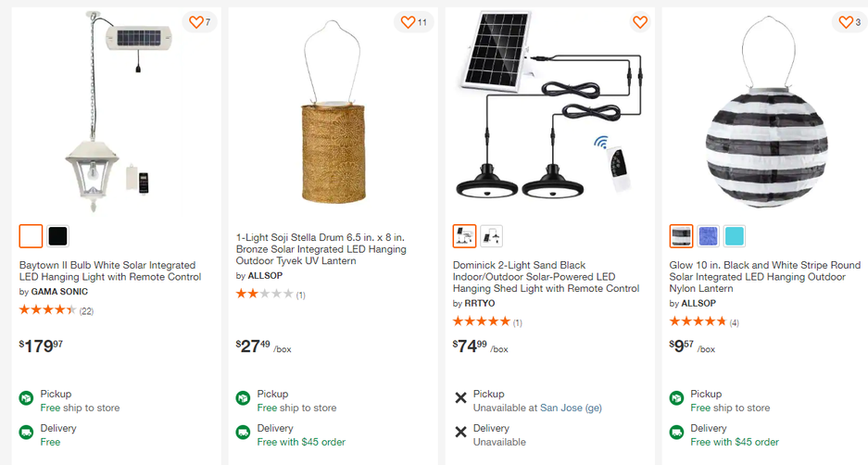Open the Soji Stella Drum lantern product title

coord(321,249)
